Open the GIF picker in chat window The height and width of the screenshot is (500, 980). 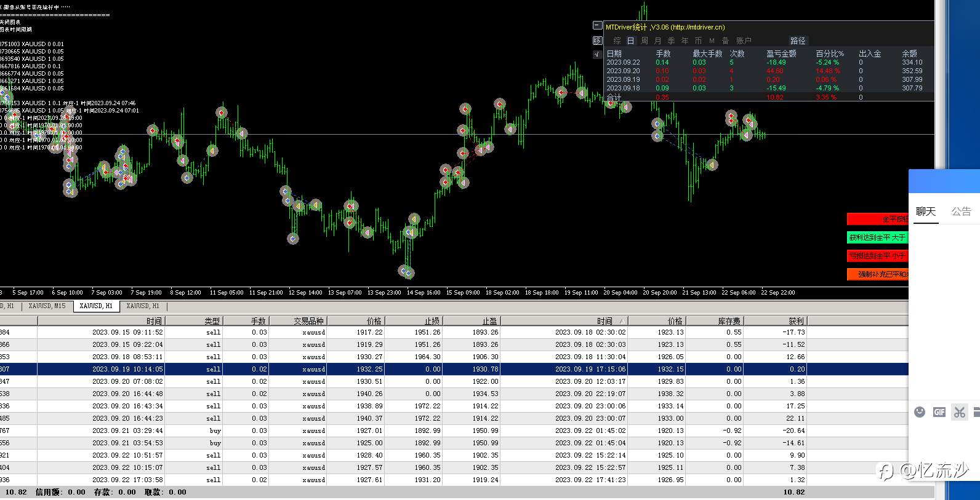pyautogui.click(x=939, y=412)
